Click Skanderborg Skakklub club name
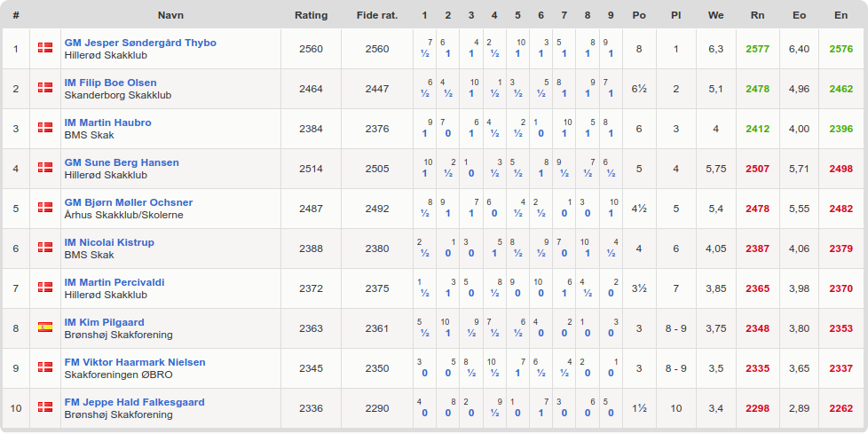This screenshot has width=868, height=434. click(118, 95)
